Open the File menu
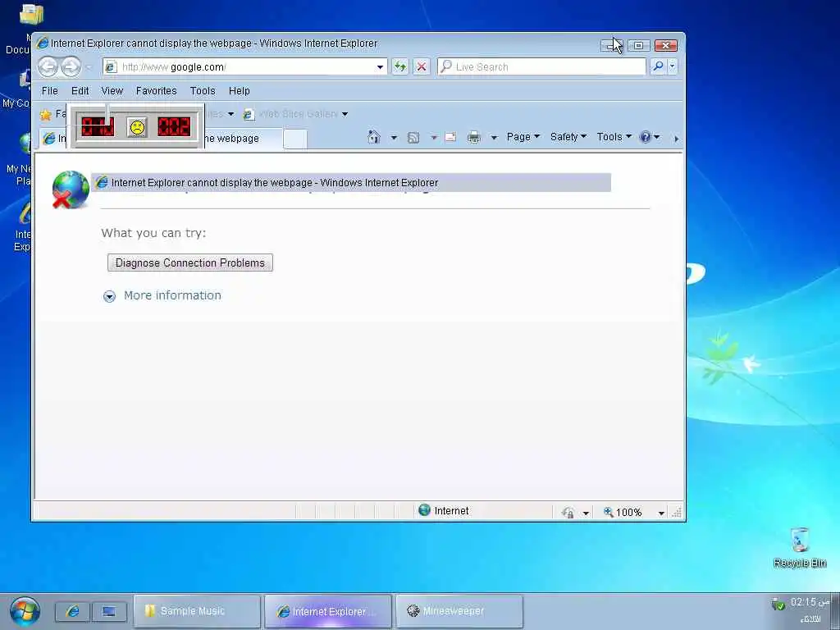Image resolution: width=840 pixels, height=630 pixels. click(x=50, y=91)
